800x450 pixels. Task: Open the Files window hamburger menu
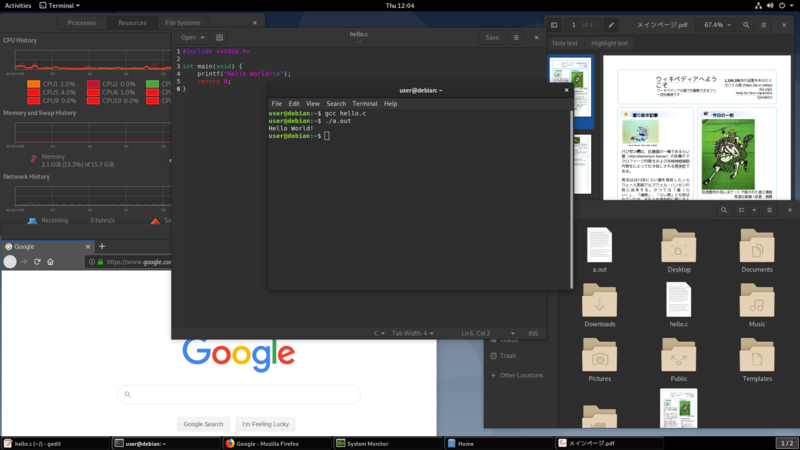(x=769, y=210)
